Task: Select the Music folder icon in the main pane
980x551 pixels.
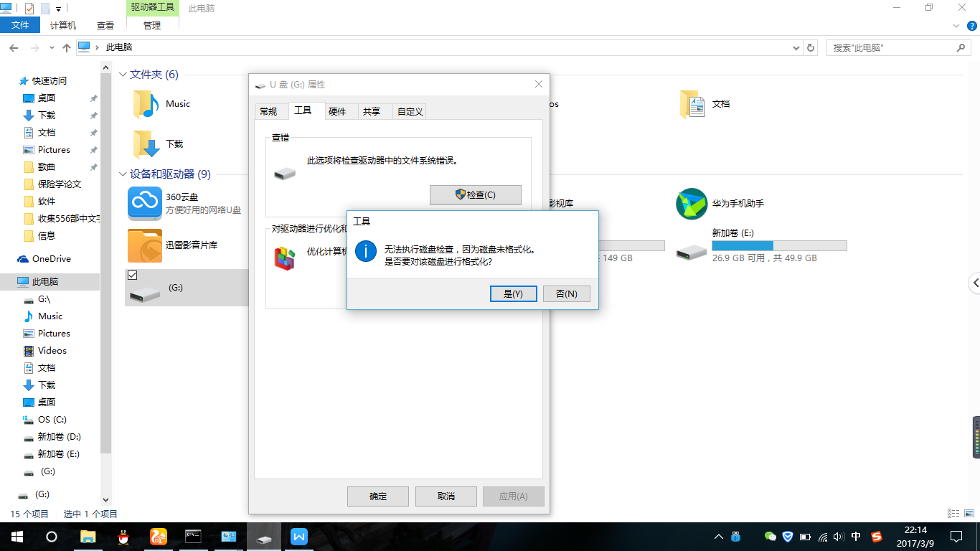Action: (x=146, y=104)
